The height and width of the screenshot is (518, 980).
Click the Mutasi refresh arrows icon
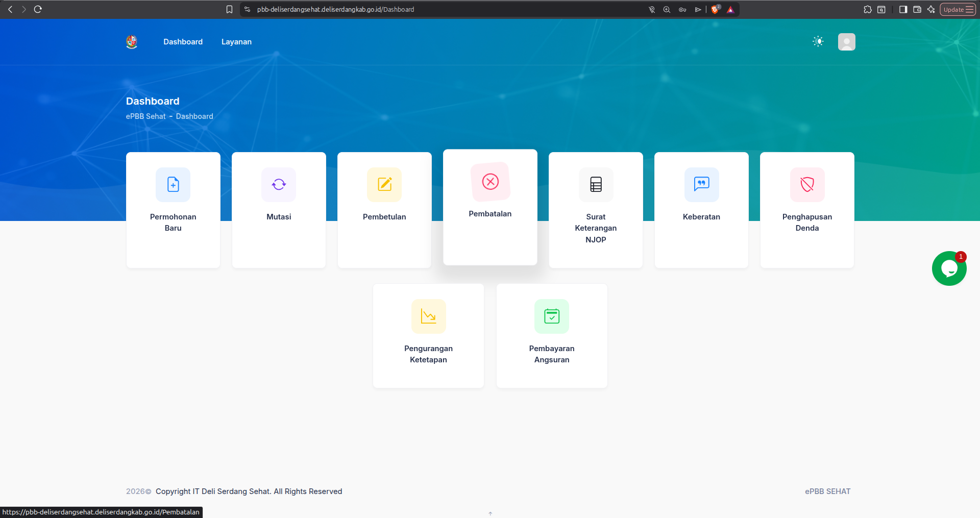[279, 184]
